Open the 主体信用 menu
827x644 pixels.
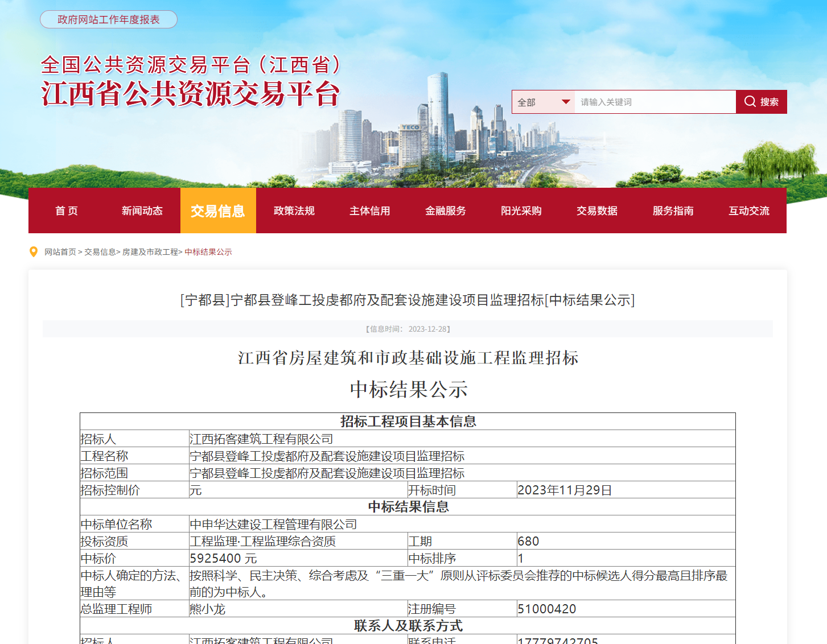[369, 210]
